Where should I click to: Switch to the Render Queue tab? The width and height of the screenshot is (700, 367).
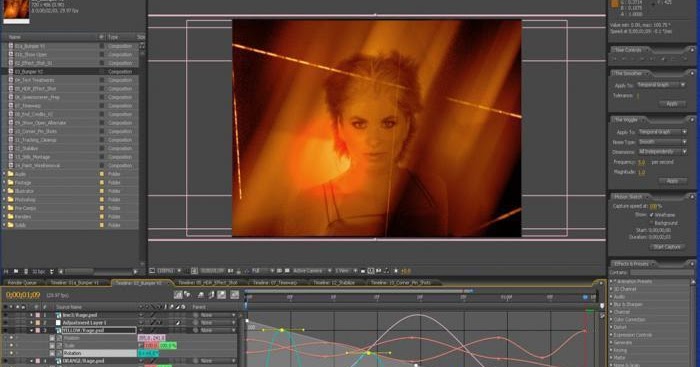coord(22,283)
